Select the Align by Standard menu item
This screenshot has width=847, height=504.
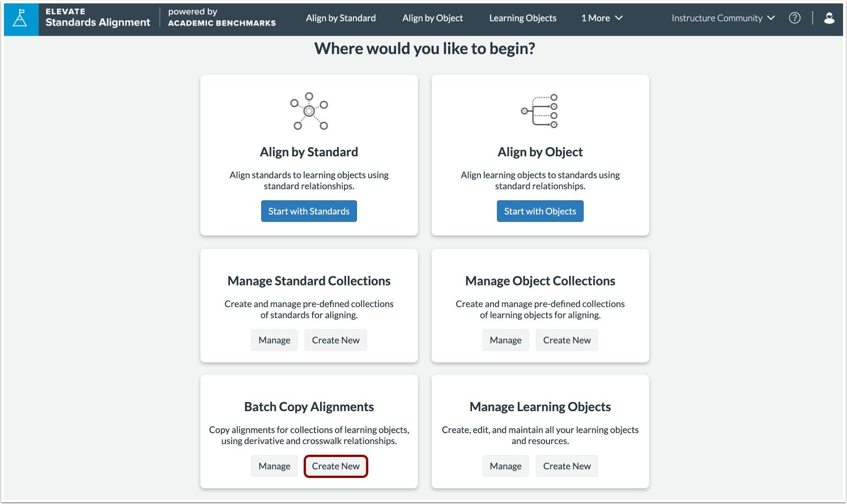point(340,18)
